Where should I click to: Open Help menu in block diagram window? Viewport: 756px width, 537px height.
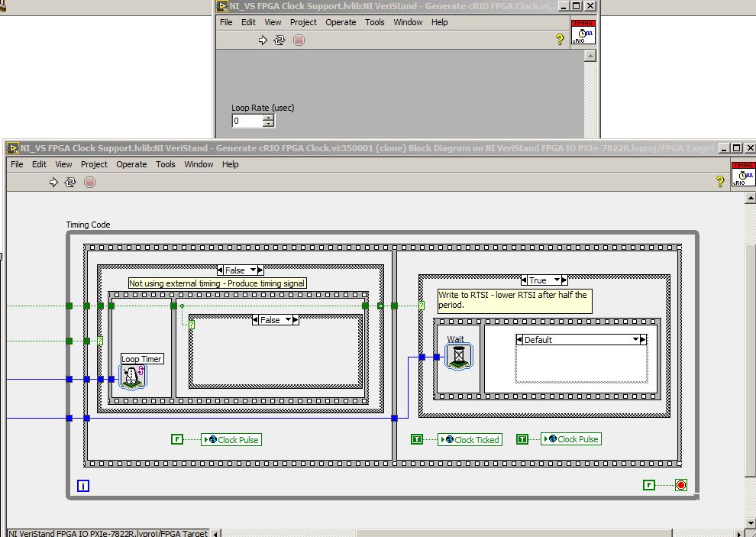coord(230,164)
